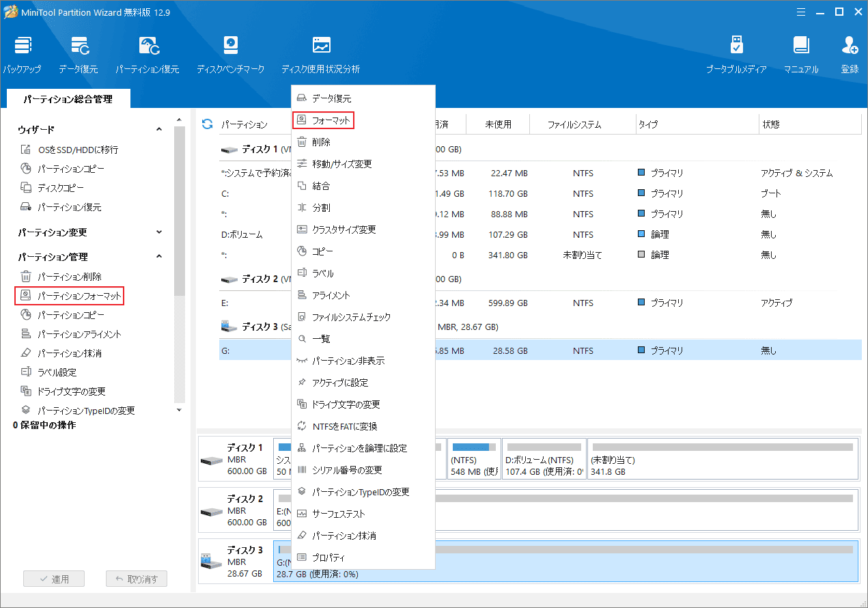Refresh the partition list icon
868x608 pixels.
pos(207,124)
